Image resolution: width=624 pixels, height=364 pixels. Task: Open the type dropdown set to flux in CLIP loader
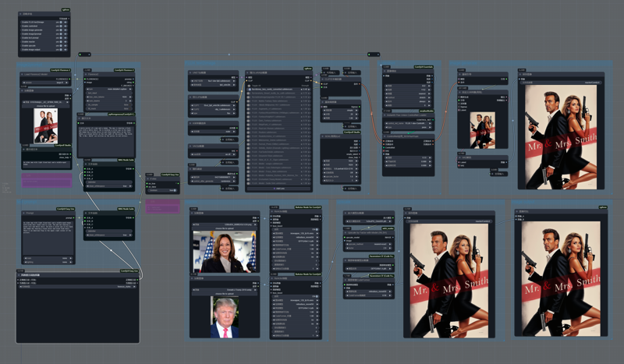point(213,113)
